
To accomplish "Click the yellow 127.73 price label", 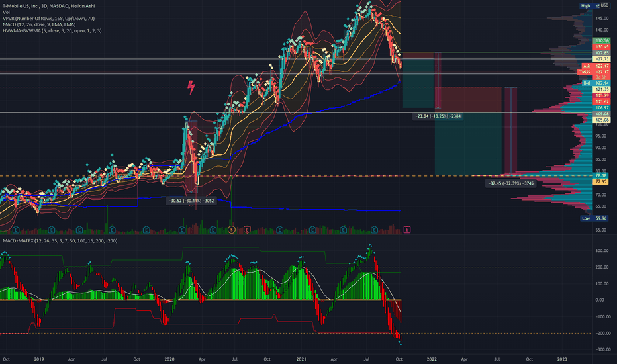I will (x=602, y=59).
